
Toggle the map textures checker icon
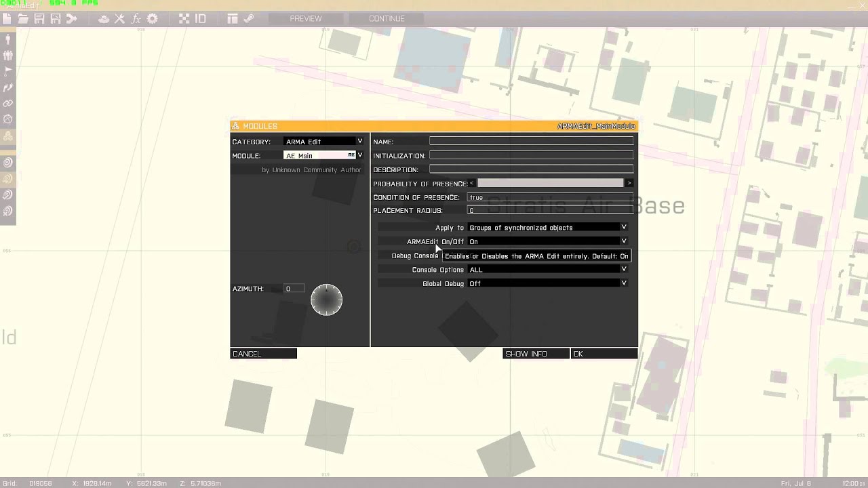(184, 19)
